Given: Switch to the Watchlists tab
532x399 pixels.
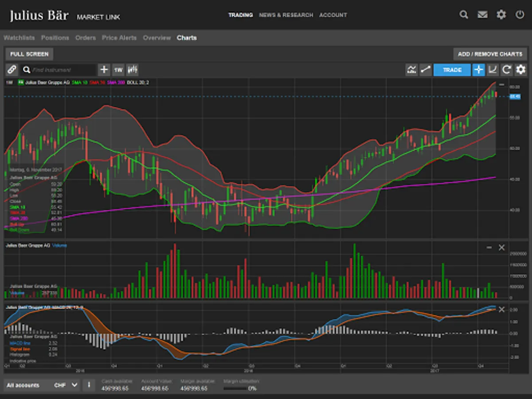Looking at the screenshot, I should (19, 38).
